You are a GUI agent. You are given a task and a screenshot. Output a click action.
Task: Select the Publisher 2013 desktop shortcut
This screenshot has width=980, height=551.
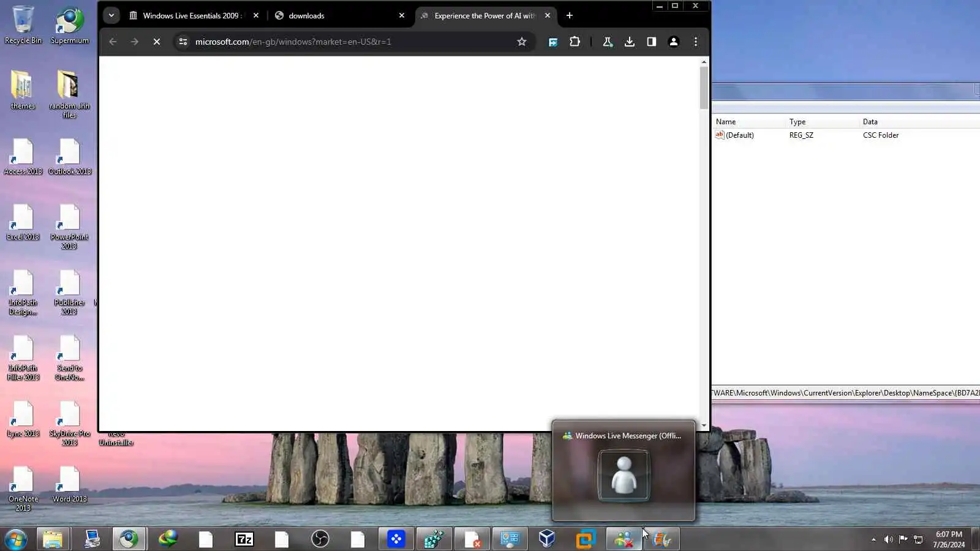70,291
